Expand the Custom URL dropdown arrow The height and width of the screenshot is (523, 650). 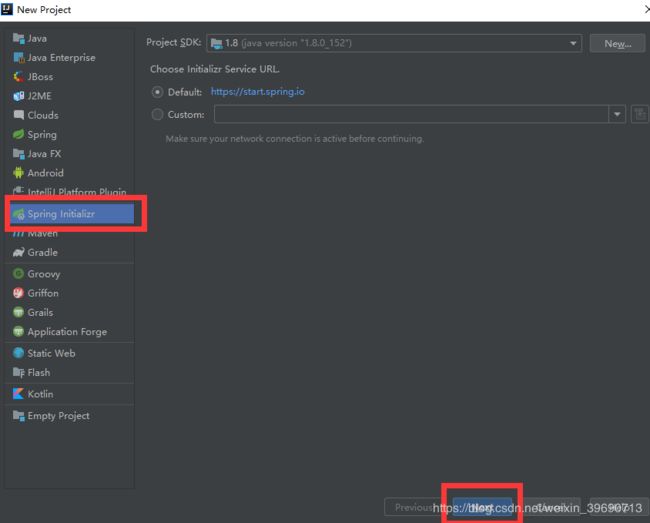(617, 114)
